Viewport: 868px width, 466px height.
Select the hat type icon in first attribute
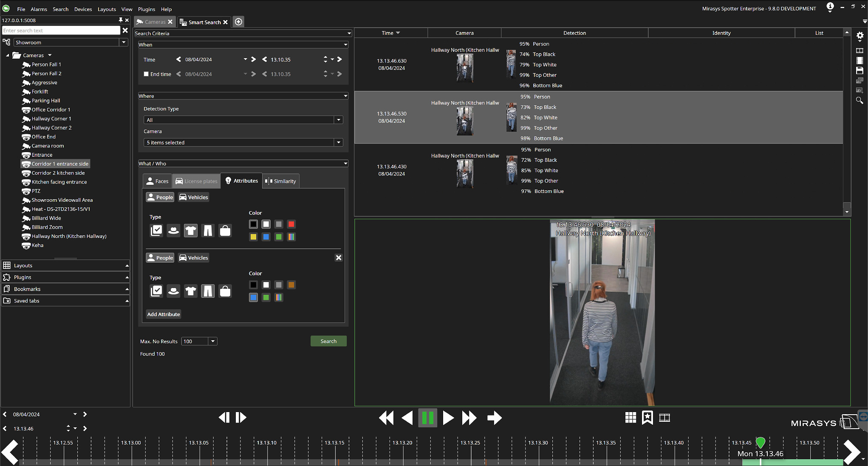point(173,231)
